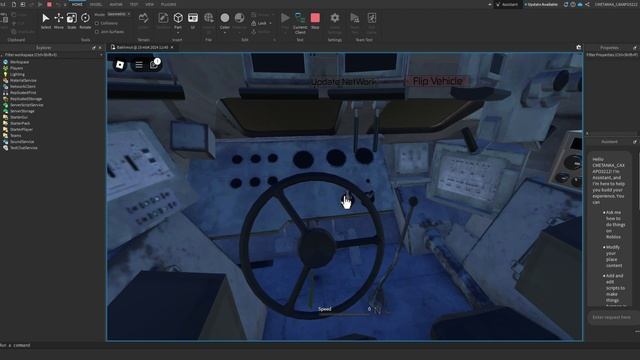640x360 pixels.
Task: Open the Import 3D file tool
Action: pyautogui.click(x=209, y=20)
